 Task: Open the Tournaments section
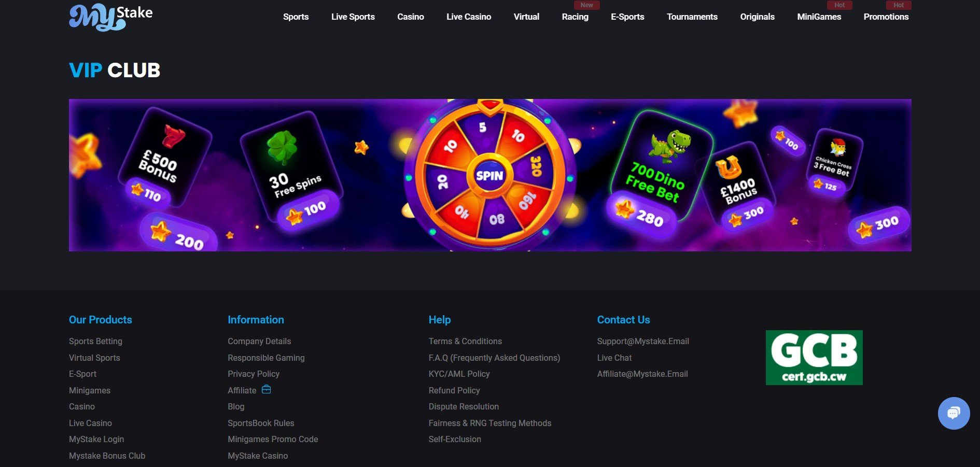pos(692,17)
